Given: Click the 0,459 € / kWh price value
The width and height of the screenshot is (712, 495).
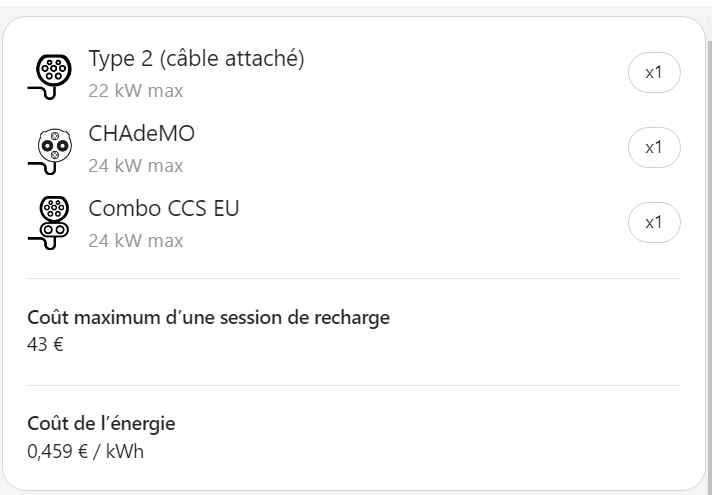Looking at the screenshot, I should click(85, 451).
